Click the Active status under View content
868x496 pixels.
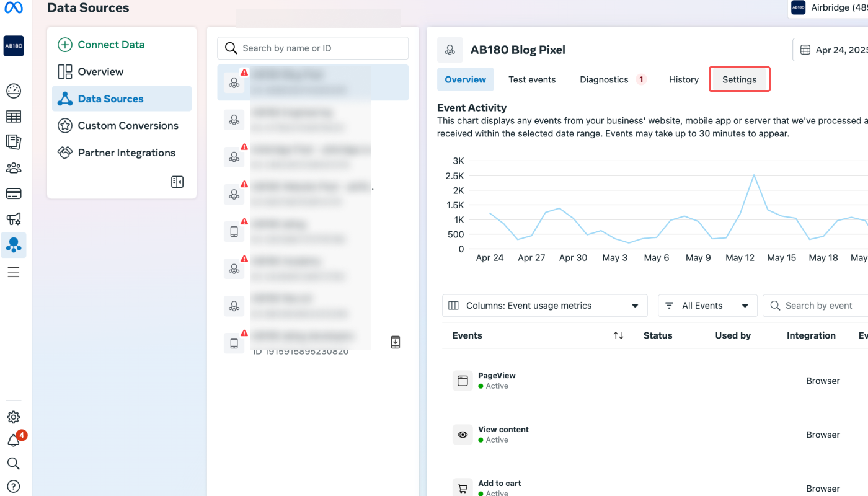point(494,440)
